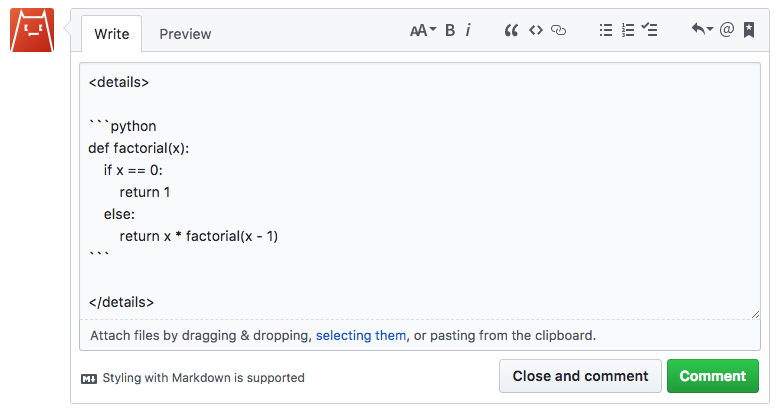This screenshot has width=781, height=419.
Task: Click the 'if x == 0:' line
Action: (133, 170)
